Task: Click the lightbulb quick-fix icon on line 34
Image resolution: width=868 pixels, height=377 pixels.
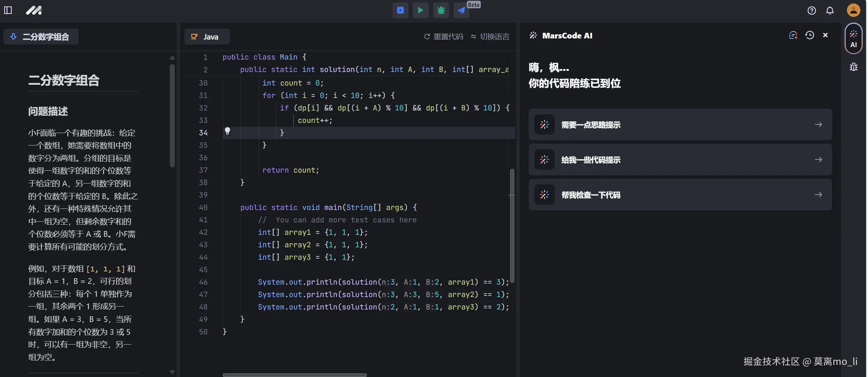Action: tap(228, 131)
